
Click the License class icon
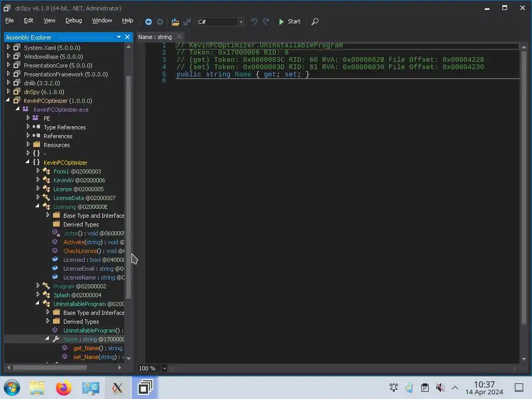click(46, 189)
